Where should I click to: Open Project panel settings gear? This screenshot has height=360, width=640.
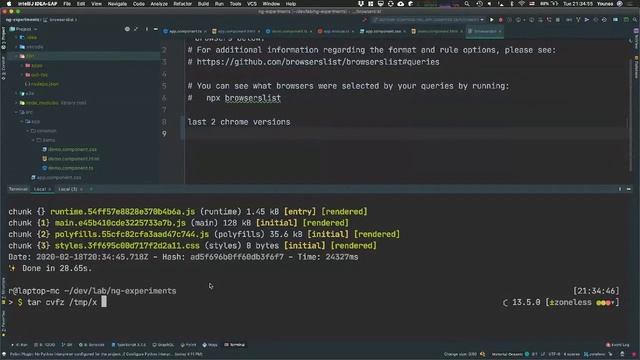point(127,29)
